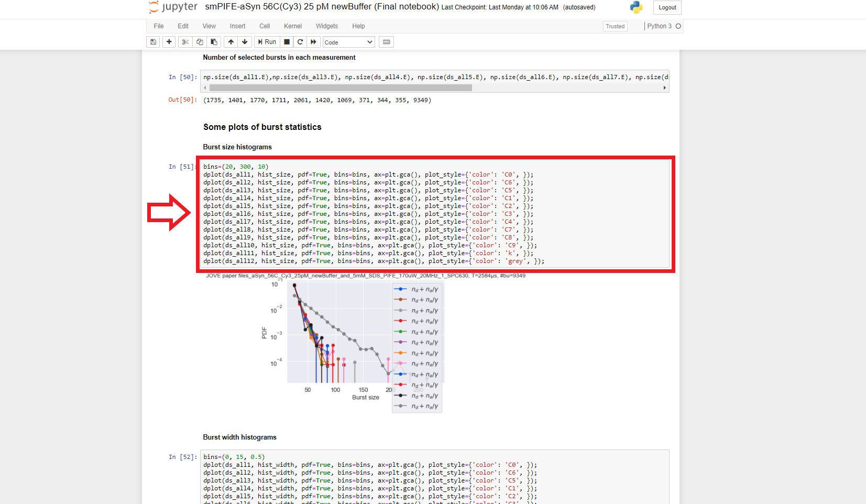The width and height of the screenshot is (866, 504).
Task: Open the command palette keyboard icon
Action: pyautogui.click(x=387, y=42)
